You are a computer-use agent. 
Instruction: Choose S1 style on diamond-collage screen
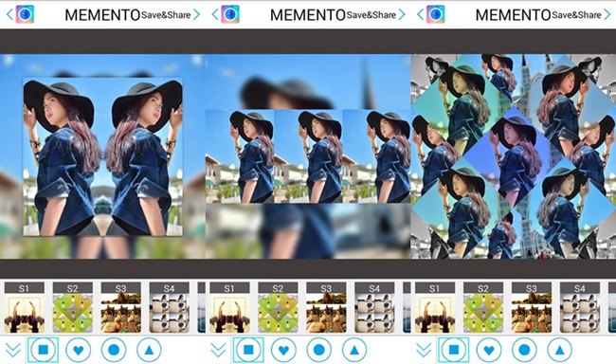(435, 307)
